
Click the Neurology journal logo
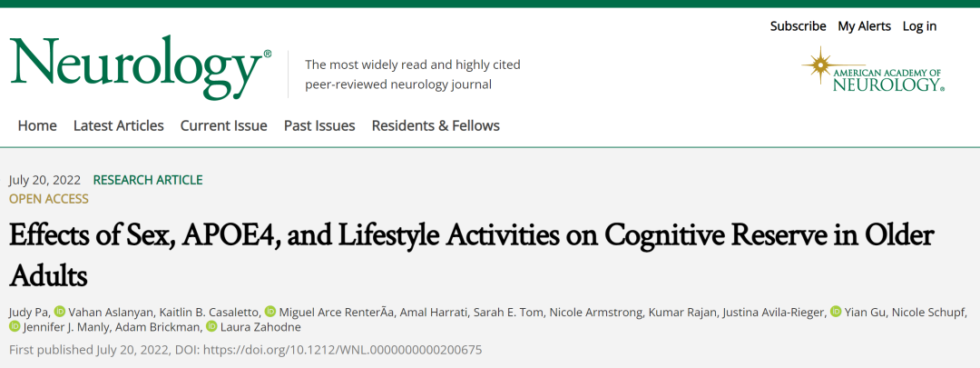click(141, 67)
